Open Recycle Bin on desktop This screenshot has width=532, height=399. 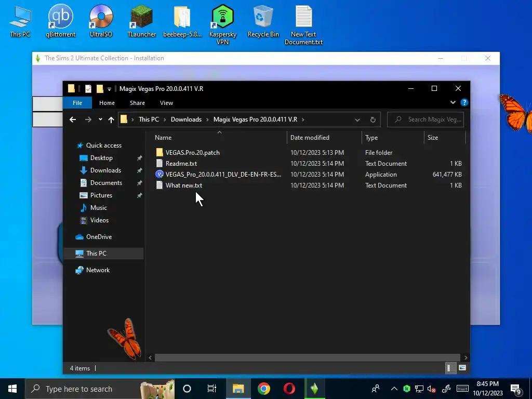pyautogui.click(x=263, y=21)
